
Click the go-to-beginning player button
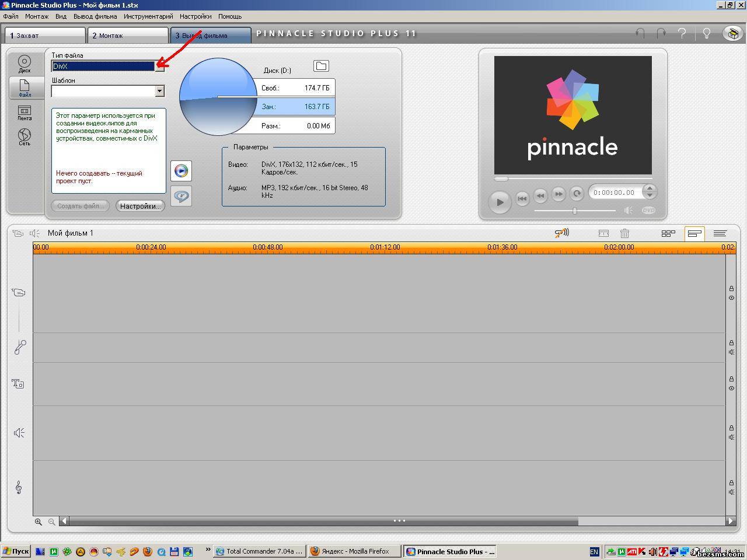point(522,198)
